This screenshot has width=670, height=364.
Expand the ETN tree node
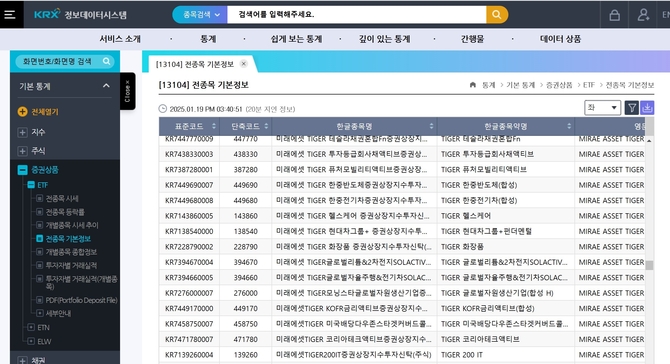pyautogui.click(x=31, y=327)
